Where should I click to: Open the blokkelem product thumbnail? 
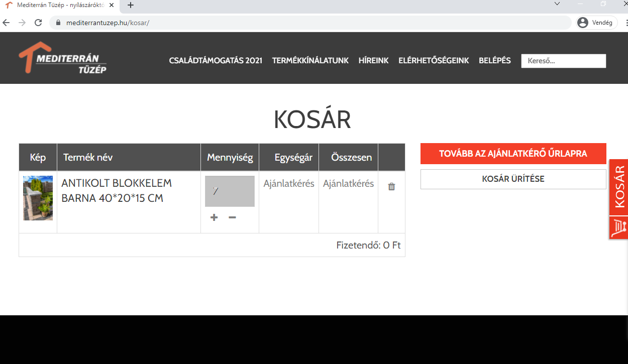pos(38,198)
